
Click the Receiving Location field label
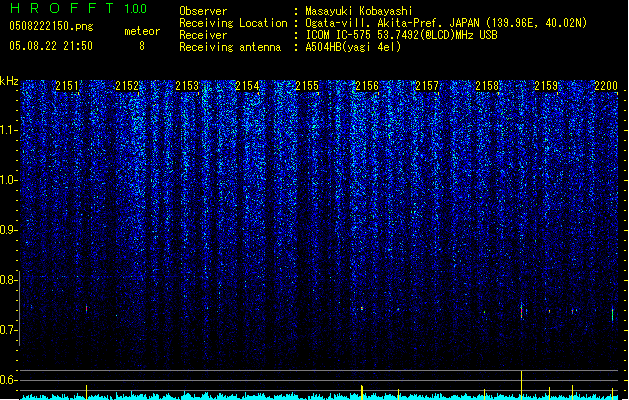click(233, 23)
